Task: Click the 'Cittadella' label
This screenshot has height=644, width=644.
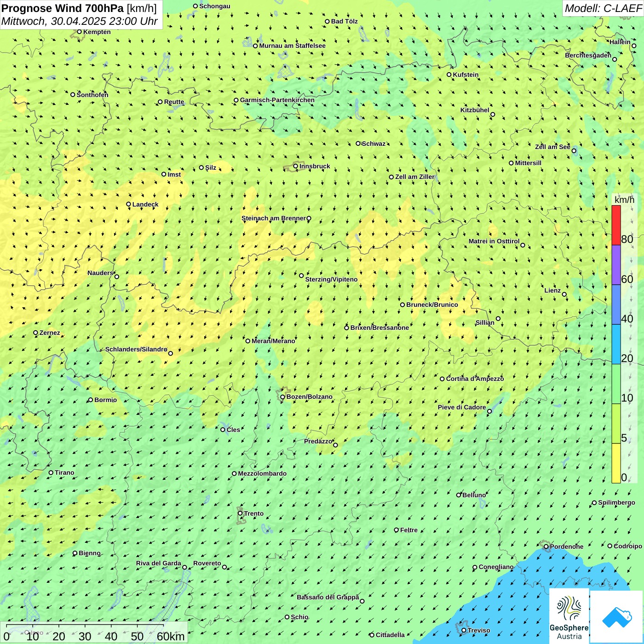Action: pyautogui.click(x=391, y=635)
